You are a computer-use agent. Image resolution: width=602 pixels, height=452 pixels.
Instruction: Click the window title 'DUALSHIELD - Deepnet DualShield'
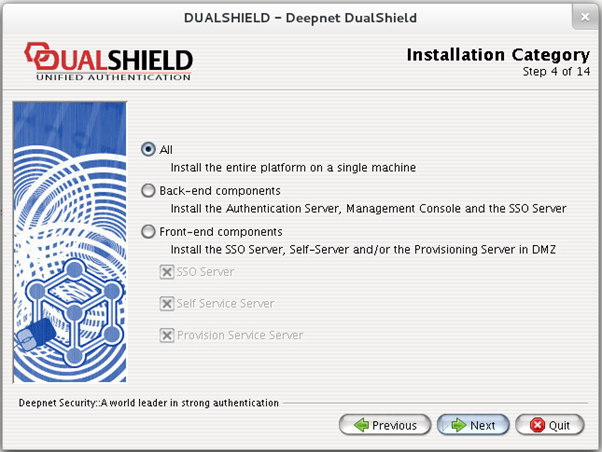pyautogui.click(x=300, y=18)
